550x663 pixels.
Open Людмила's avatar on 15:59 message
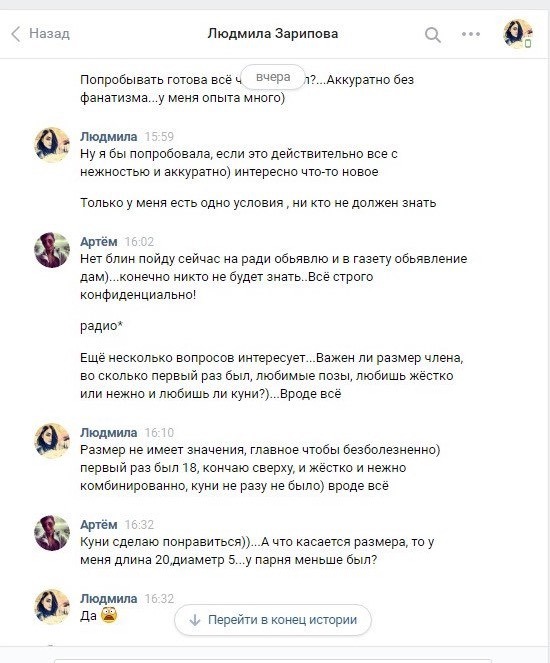pyautogui.click(x=52, y=145)
